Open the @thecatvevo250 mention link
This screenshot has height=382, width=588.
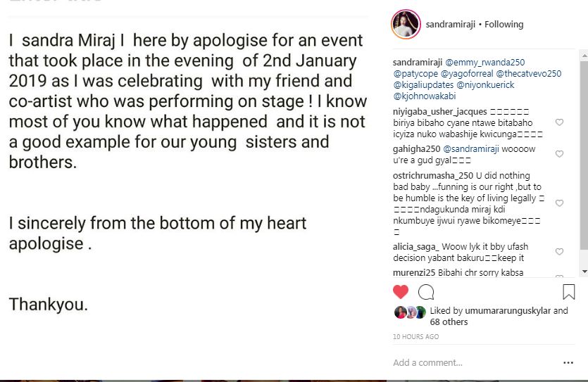528,74
